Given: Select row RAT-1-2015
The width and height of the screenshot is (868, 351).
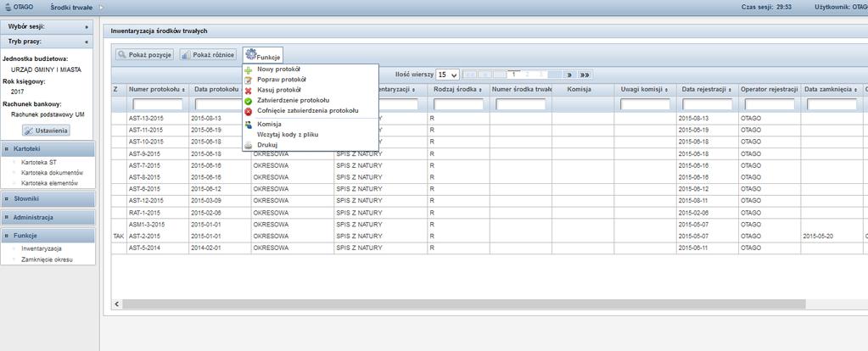Looking at the screenshot, I should point(490,213).
